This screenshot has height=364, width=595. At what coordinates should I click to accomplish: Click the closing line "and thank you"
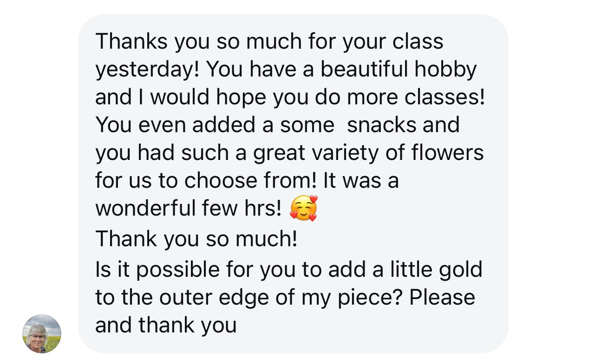point(166,325)
